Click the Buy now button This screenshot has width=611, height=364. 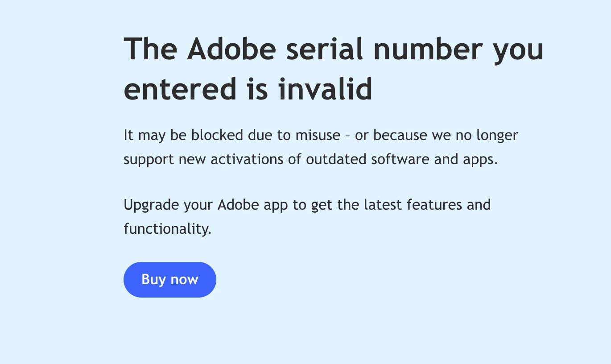(170, 280)
